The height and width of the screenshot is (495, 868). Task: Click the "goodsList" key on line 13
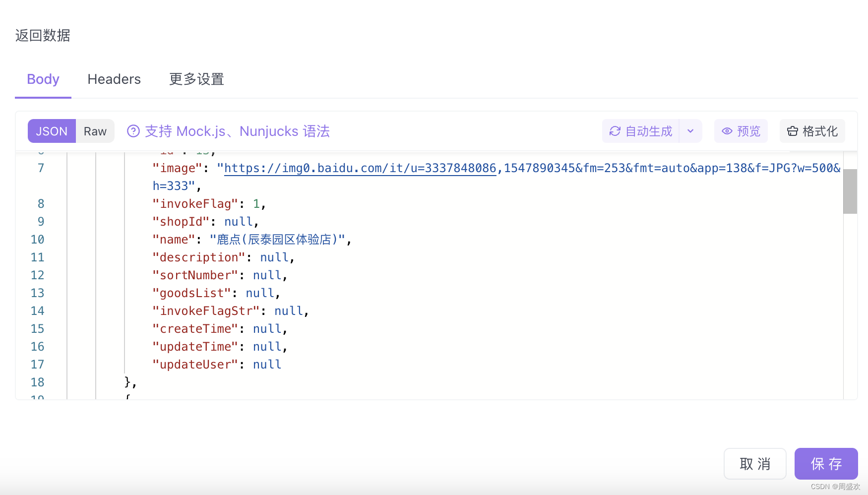192,293
